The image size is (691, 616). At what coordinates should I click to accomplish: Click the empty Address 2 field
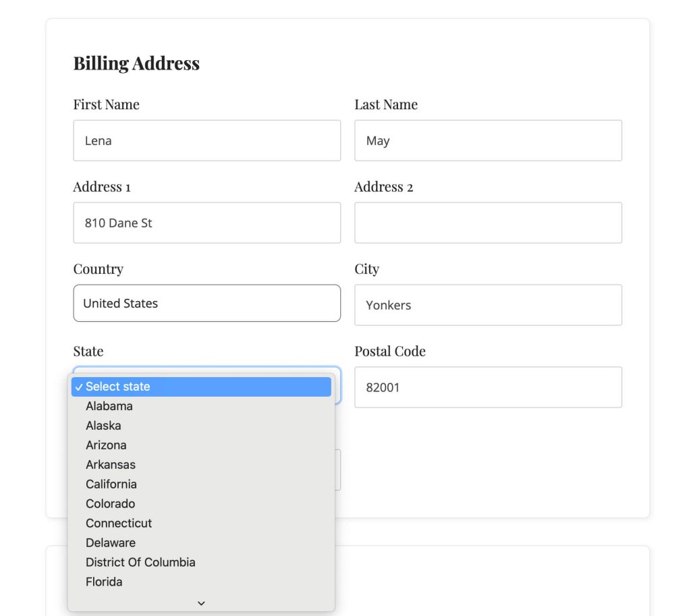tap(488, 223)
